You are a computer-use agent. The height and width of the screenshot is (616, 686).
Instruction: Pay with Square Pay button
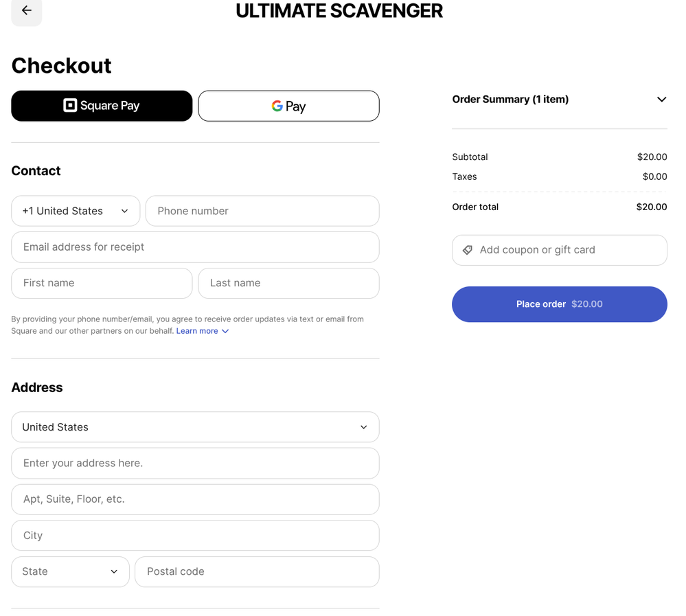(x=102, y=106)
